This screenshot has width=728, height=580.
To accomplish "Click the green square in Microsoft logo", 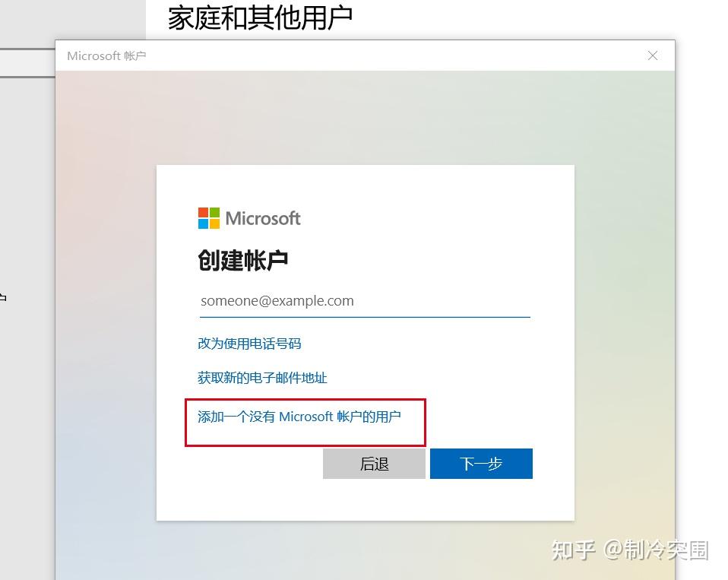I will [x=214, y=213].
